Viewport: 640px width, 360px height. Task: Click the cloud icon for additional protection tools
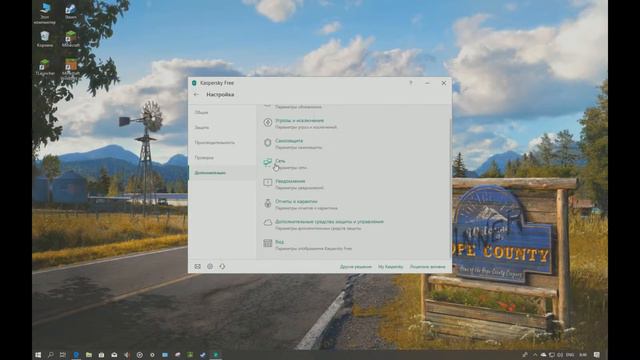click(268, 223)
